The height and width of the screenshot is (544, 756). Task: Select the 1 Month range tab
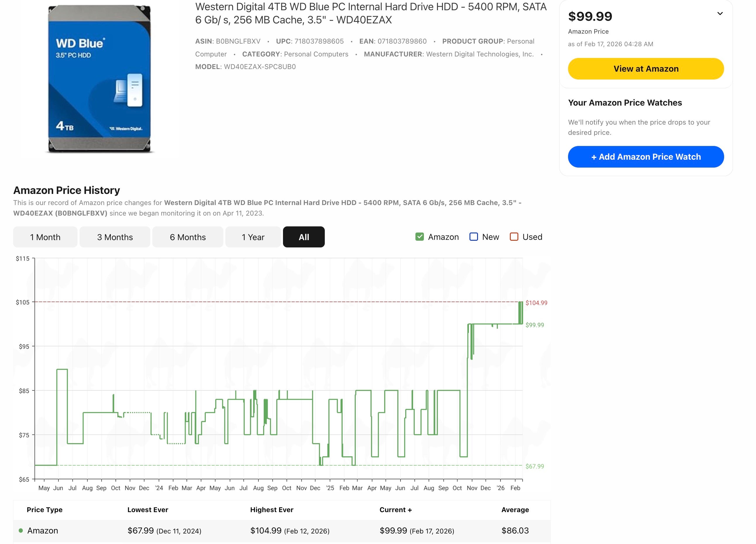(45, 237)
